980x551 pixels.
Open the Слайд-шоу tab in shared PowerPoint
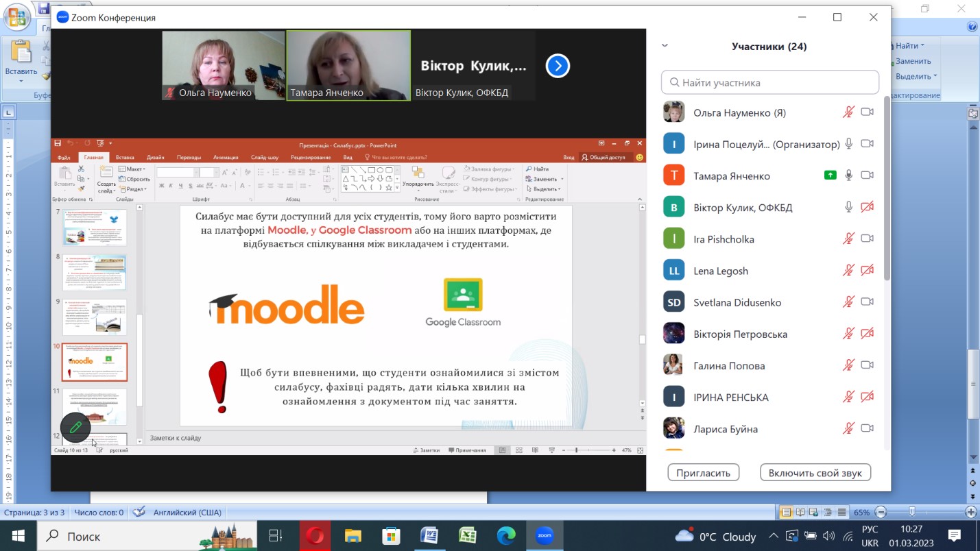pyautogui.click(x=265, y=158)
